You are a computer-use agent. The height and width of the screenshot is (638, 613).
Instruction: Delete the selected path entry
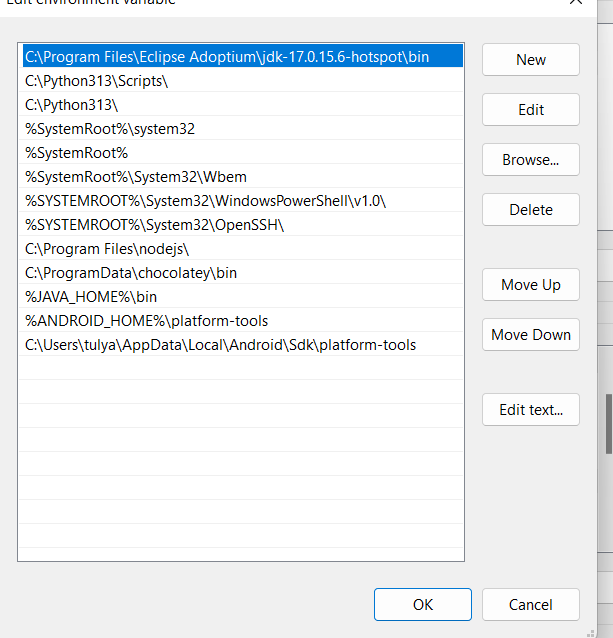[530, 210]
